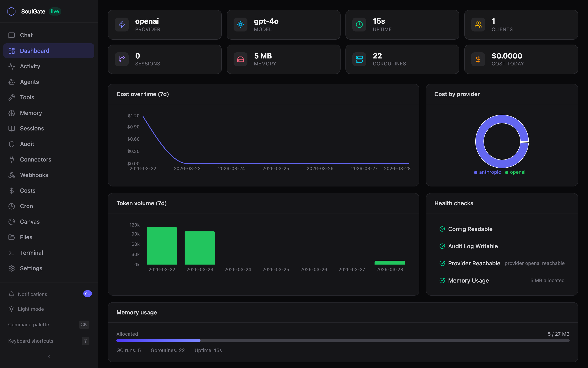Open the Chat page
Viewport: 588px width, 368px height.
coord(49,35)
